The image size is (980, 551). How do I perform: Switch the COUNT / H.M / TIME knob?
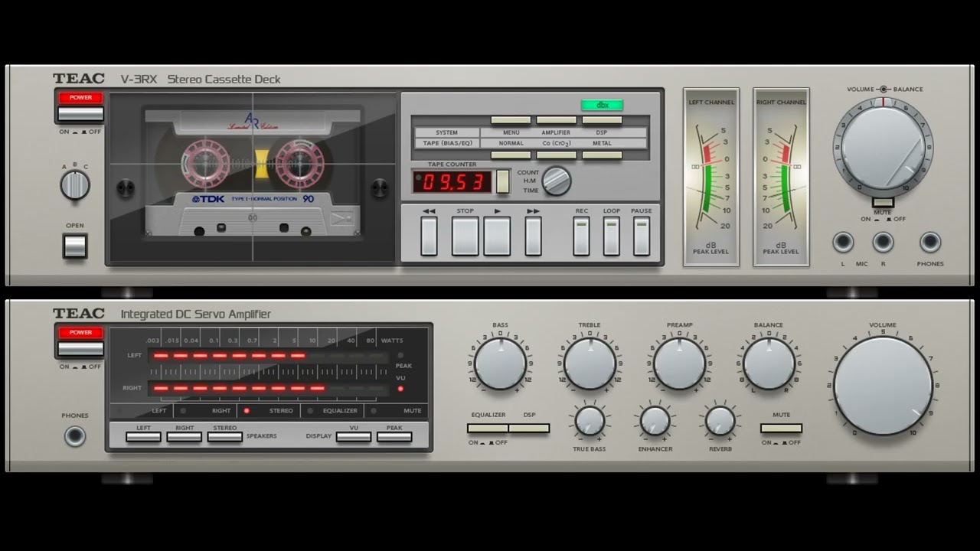tap(557, 181)
